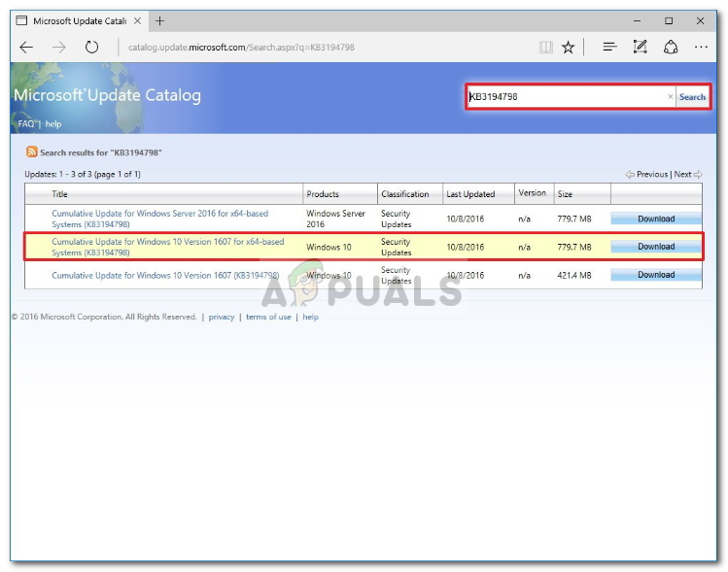Click the Microsoft Update Catalog title

(107, 95)
